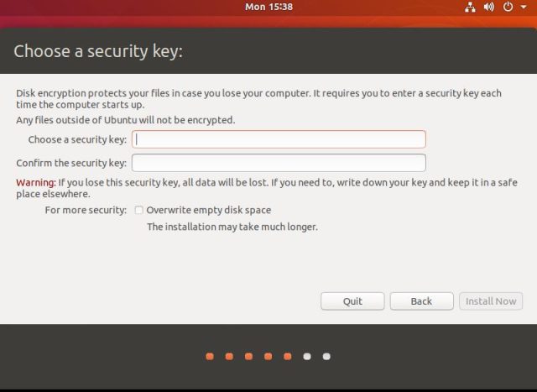Click the volume speaker icon
The image size is (537, 392).
(x=489, y=7)
